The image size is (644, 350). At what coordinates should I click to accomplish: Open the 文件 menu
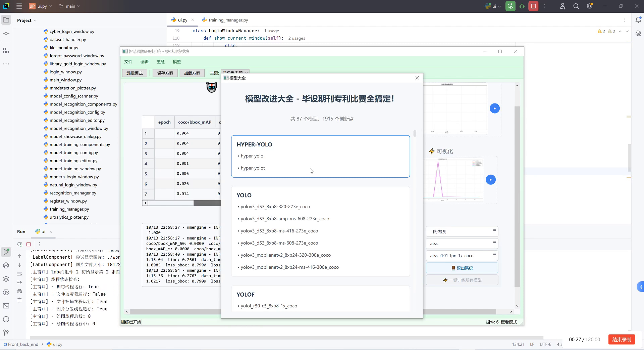click(128, 61)
